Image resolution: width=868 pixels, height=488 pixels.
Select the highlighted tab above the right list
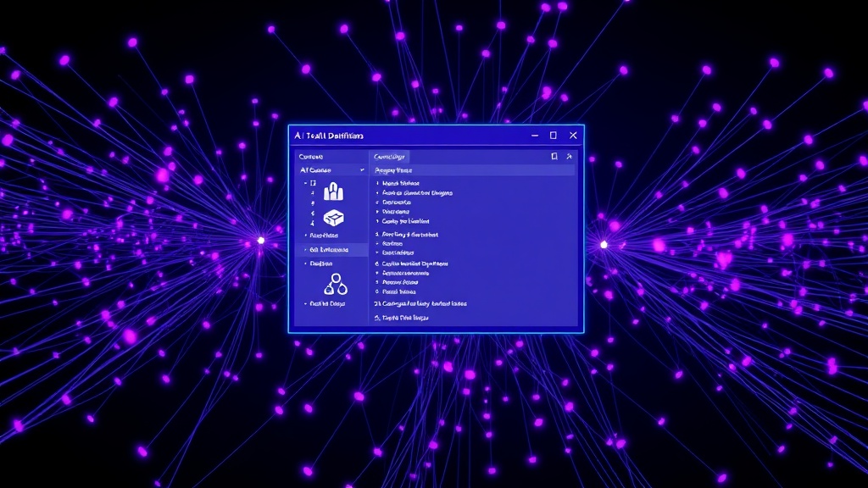click(x=389, y=157)
